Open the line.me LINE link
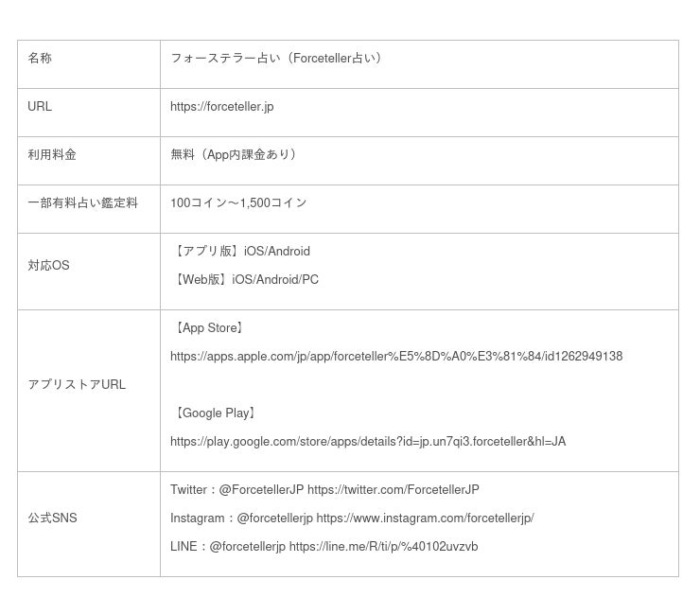 pos(383,547)
